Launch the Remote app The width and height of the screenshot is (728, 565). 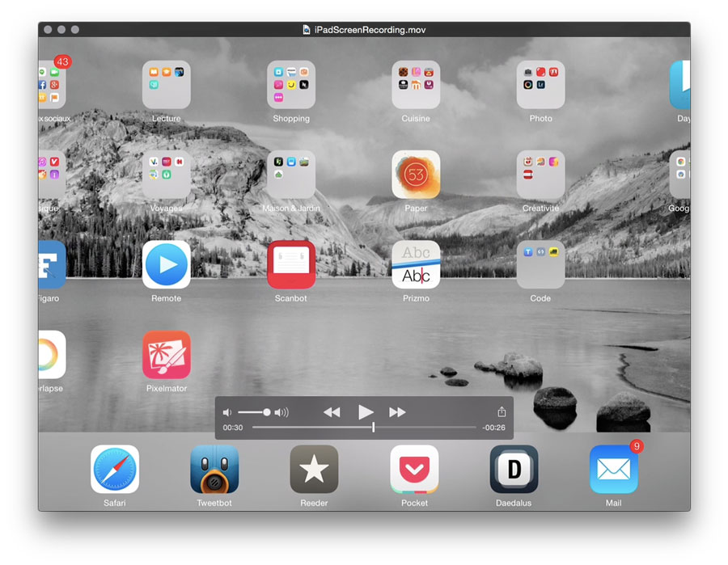click(166, 264)
